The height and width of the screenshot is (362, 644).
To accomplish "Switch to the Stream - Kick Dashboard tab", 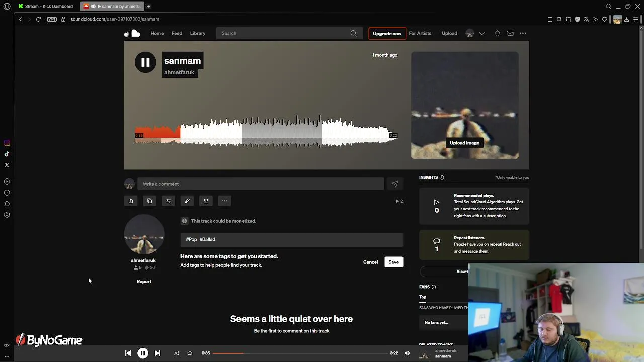I will [46, 6].
